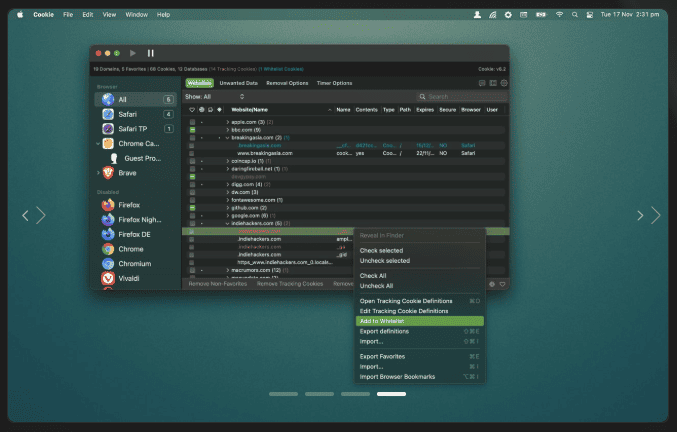
Task: Click the Remove Tracking Cookies button
Action: [x=290, y=284]
